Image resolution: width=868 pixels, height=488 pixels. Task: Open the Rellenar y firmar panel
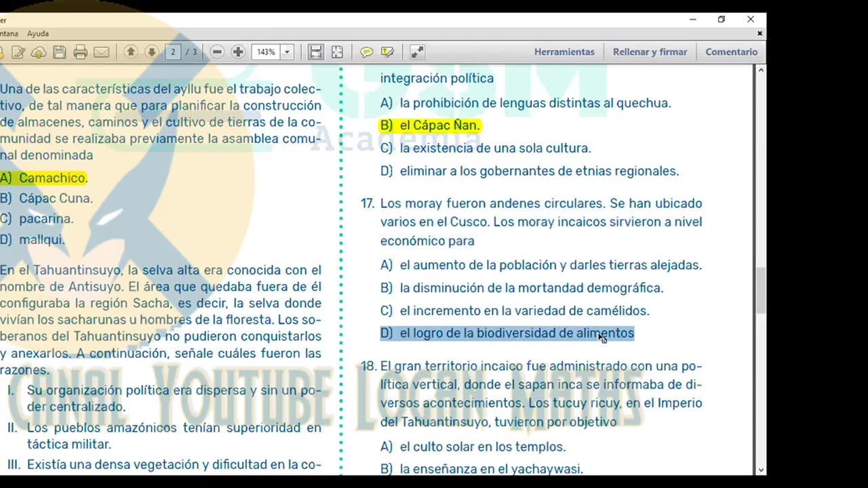(650, 52)
